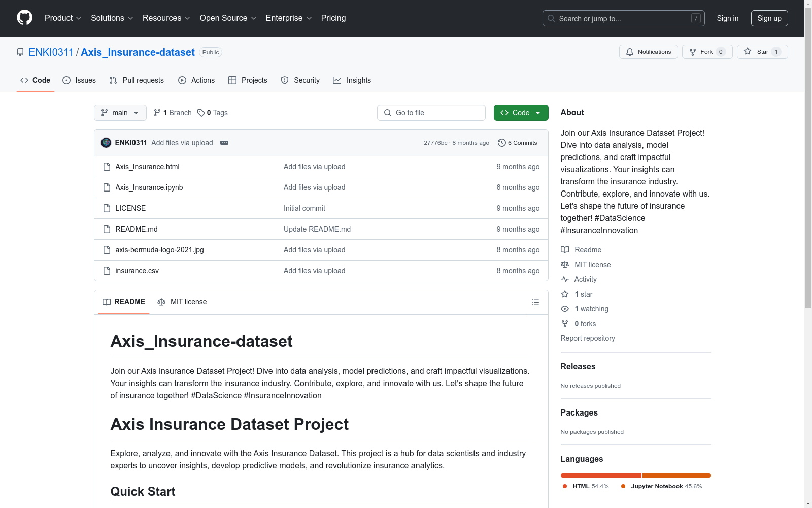Open the Axis_Insurance.html file

(147, 167)
